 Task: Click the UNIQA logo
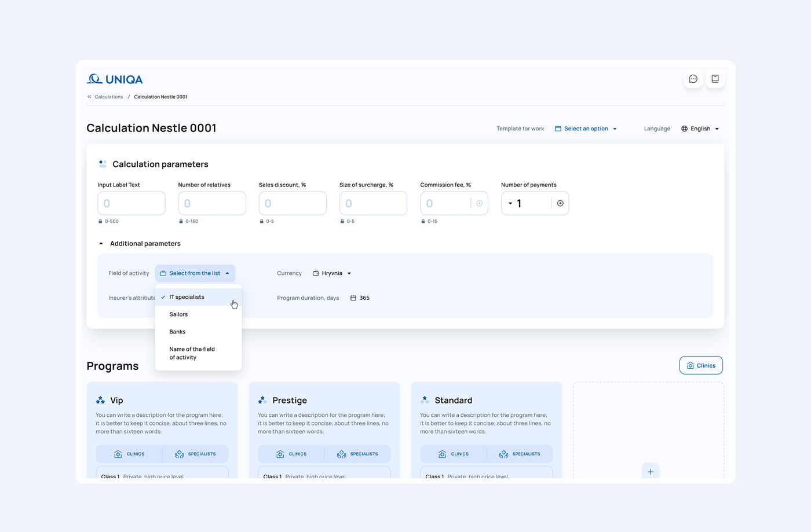point(115,79)
